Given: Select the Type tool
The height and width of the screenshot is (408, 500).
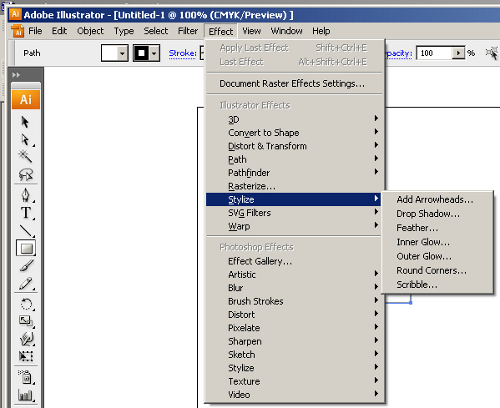Looking at the screenshot, I should 26,213.
